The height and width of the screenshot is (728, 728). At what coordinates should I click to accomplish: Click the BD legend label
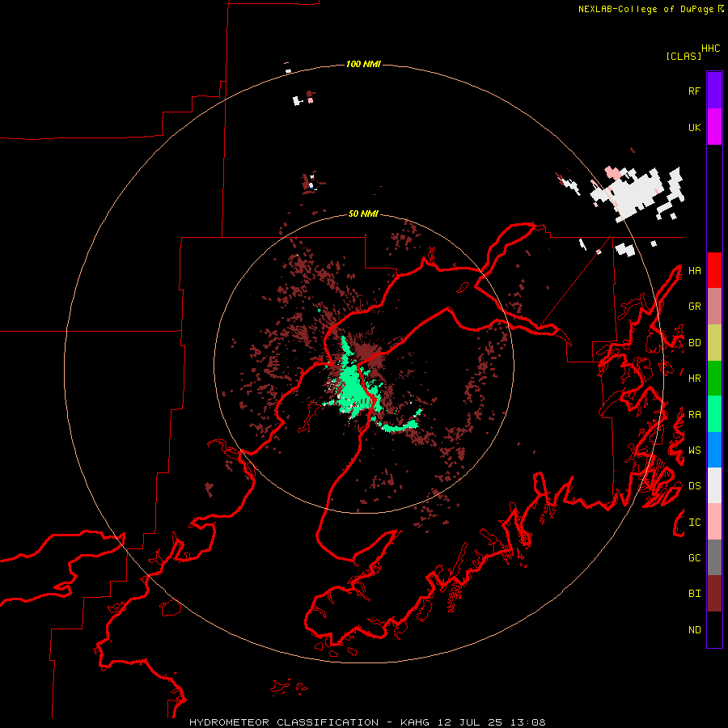coord(694,343)
